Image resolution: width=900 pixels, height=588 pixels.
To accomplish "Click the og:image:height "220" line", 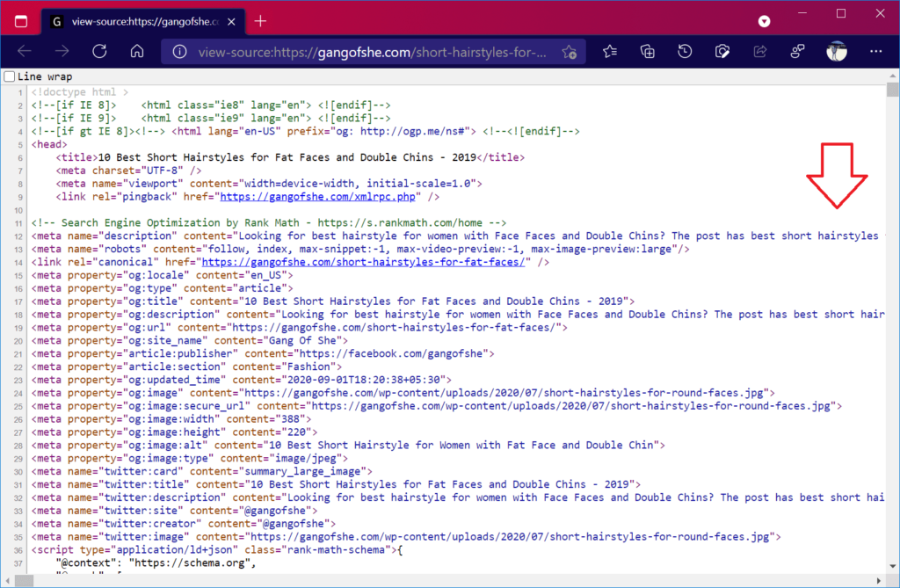I will point(174,432).
